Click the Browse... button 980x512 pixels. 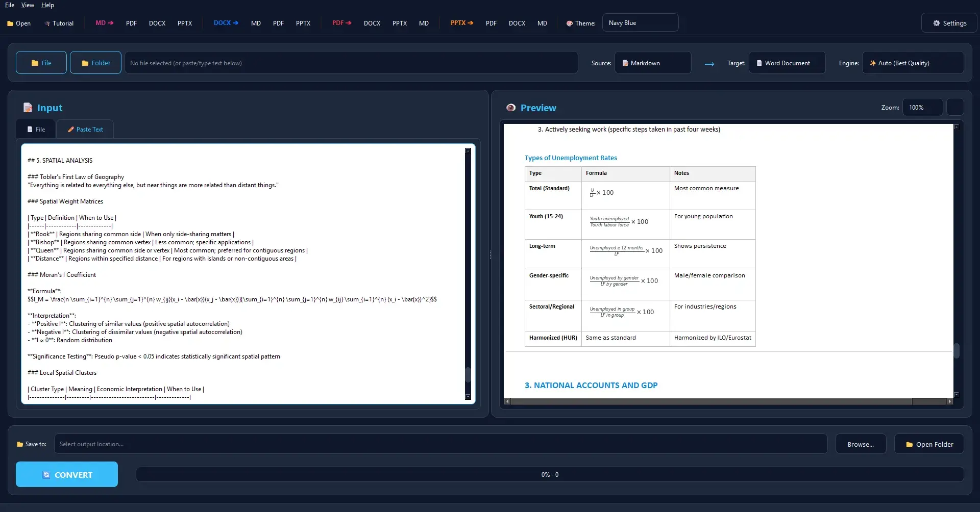[861, 444]
